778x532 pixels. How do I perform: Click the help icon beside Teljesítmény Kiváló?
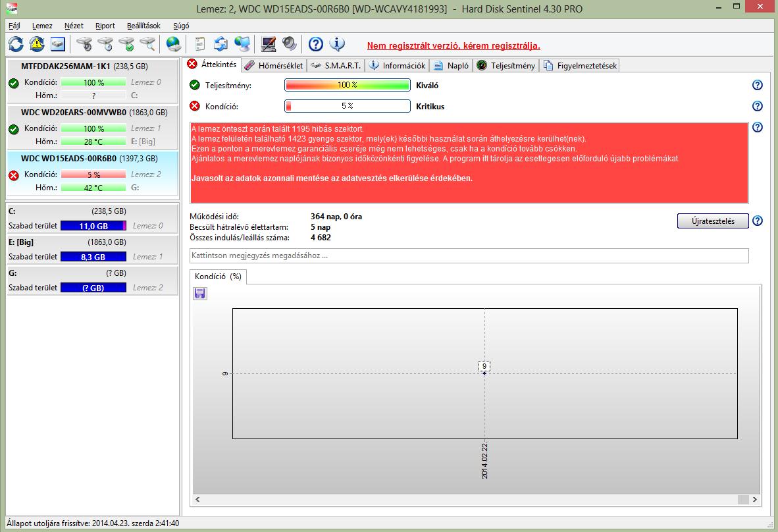point(757,85)
